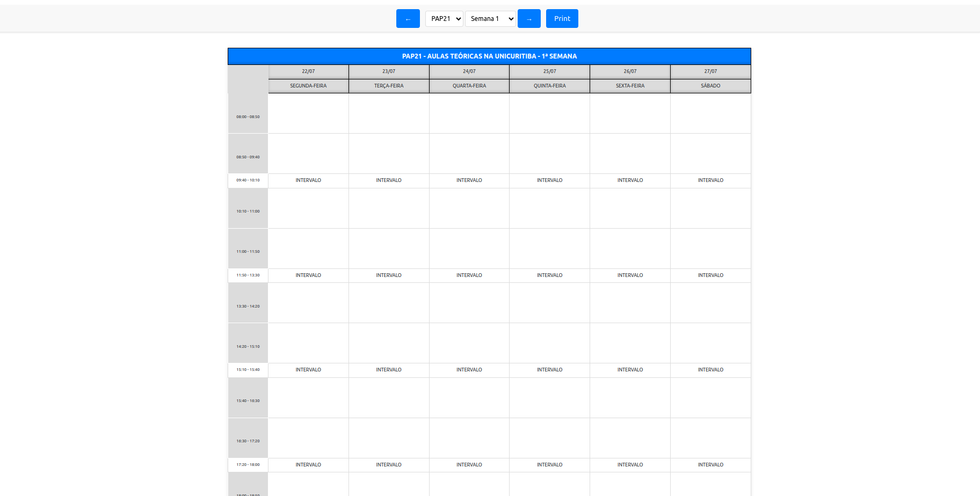
Task: Click INTERVALO under TERÇA-FEIRA at 15:10 - 15:40
Action: (389, 370)
